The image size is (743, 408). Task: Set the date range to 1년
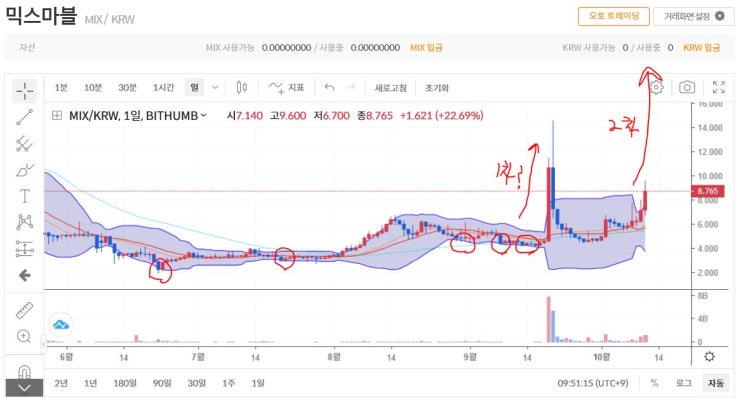(x=90, y=383)
